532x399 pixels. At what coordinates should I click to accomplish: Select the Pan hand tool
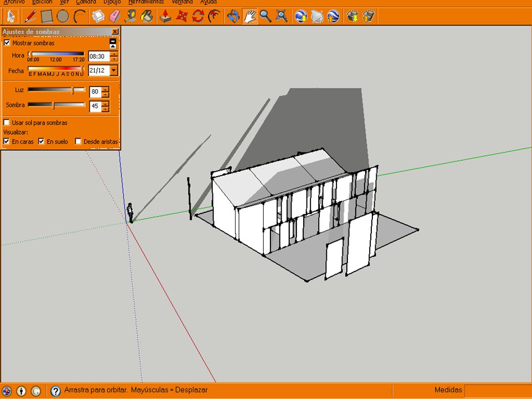250,16
